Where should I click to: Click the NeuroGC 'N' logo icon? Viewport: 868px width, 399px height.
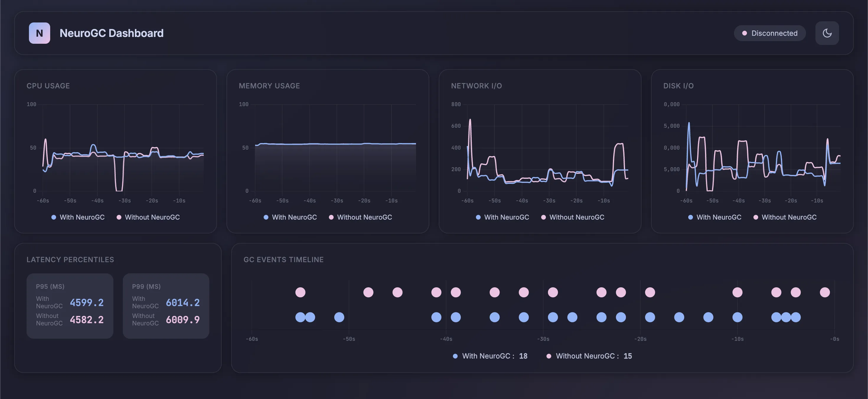click(x=40, y=33)
